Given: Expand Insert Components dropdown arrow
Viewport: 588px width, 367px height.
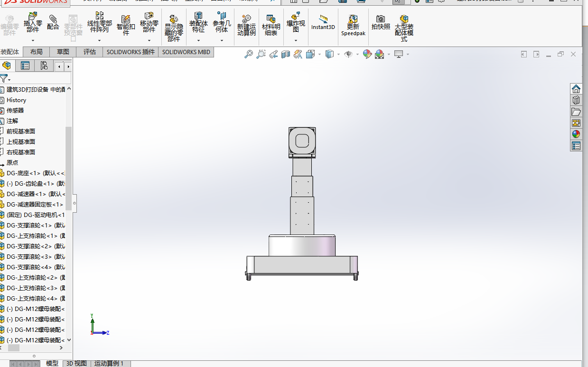Looking at the screenshot, I should [x=33, y=40].
